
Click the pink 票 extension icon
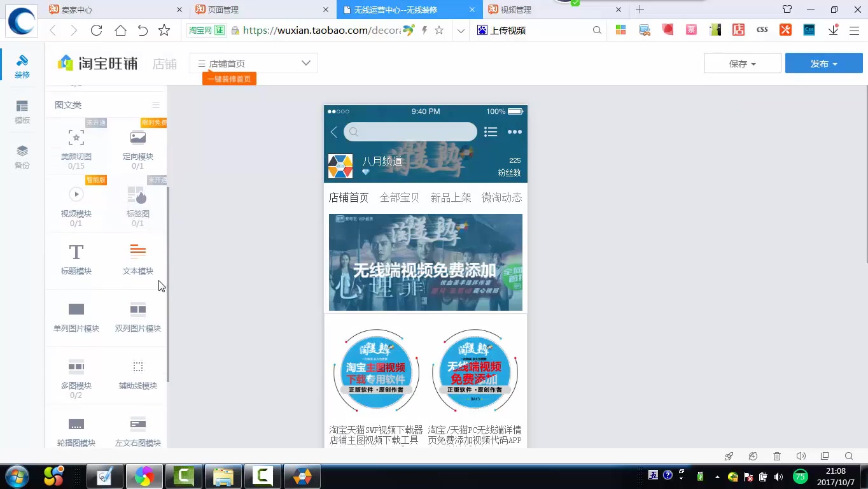pos(692,30)
